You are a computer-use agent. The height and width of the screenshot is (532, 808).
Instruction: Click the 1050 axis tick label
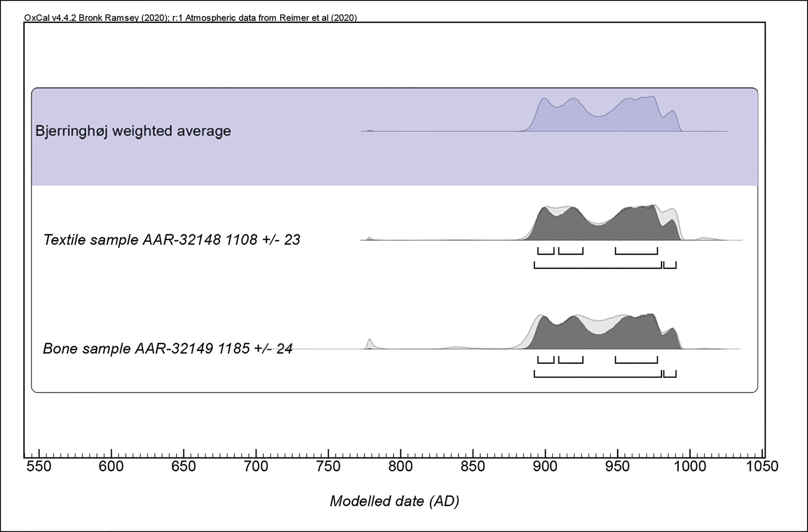pos(762,466)
